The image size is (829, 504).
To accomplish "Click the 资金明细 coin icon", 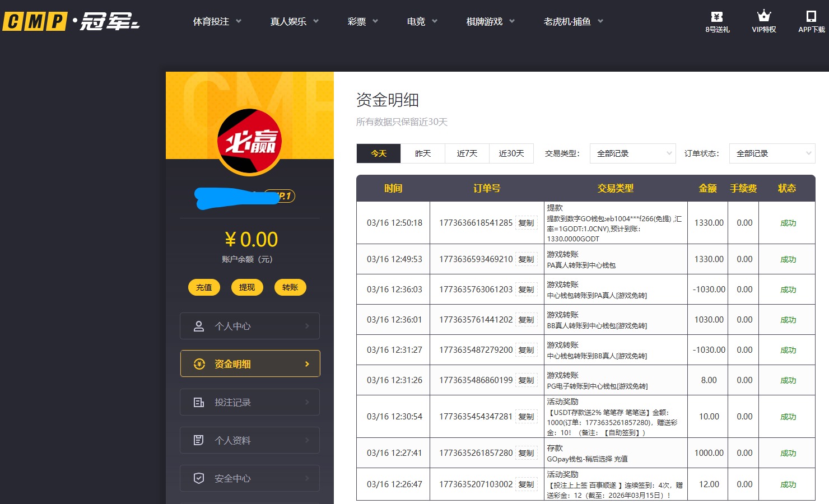I will [198, 363].
